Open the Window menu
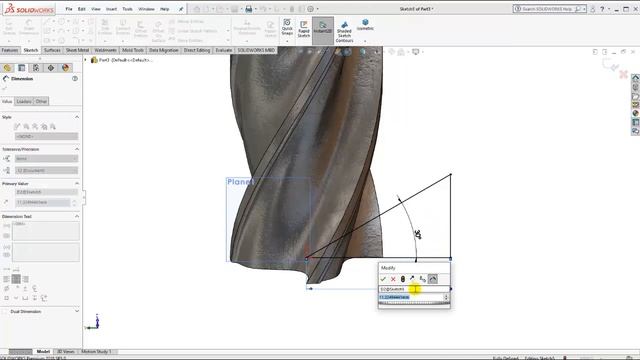 pyautogui.click(x=146, y=9)
